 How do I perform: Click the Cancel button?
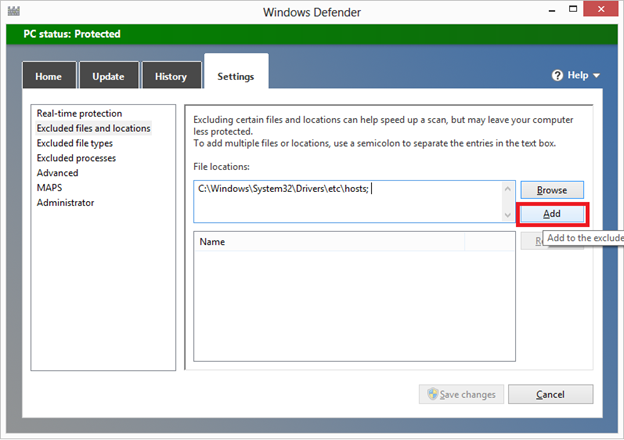point(550,394)
